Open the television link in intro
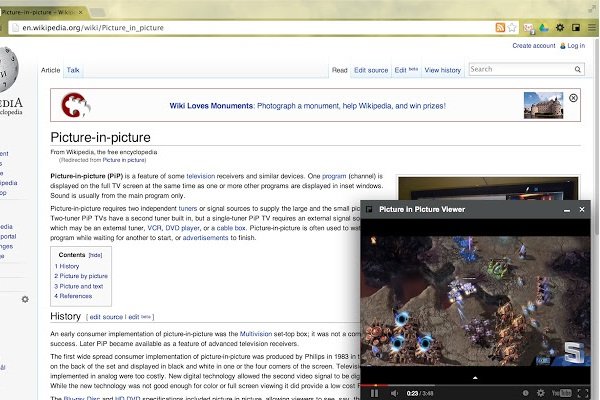Image resolution: width=600 pixels, height=400 pixels. (201, 176)
